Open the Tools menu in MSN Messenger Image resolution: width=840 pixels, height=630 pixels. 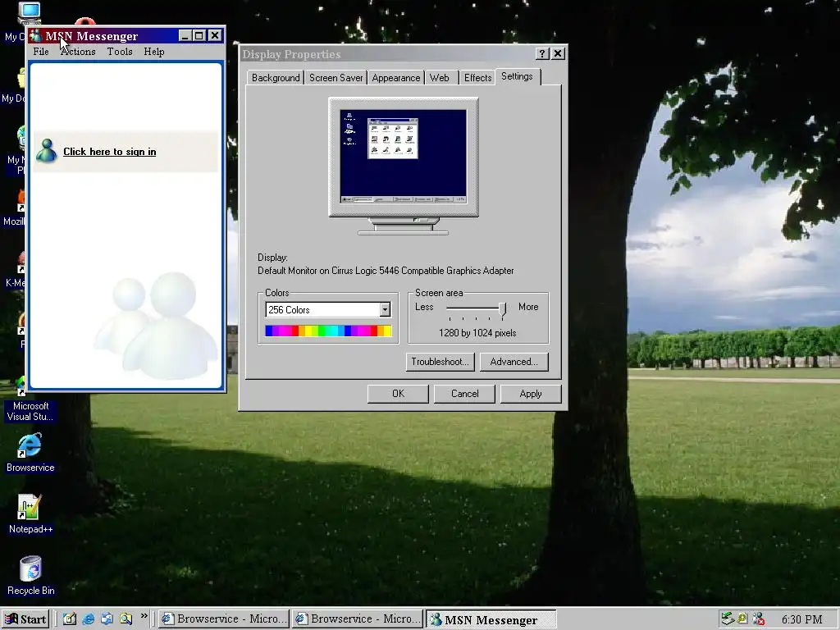(120, 52)
